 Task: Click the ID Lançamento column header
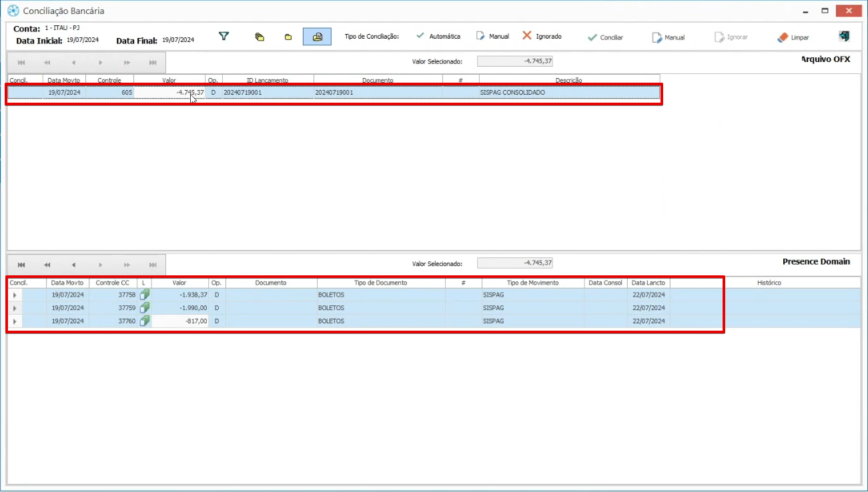tap(268, 80)
